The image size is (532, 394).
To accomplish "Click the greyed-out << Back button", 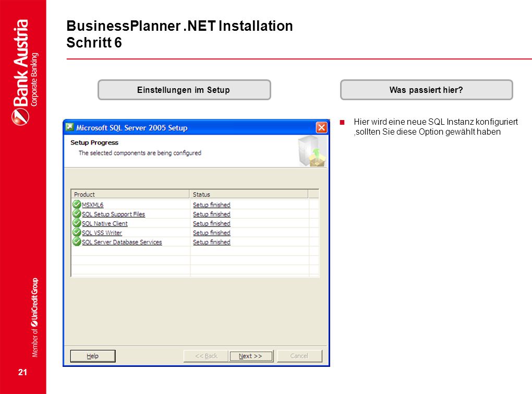I will [x=206, y=356].
